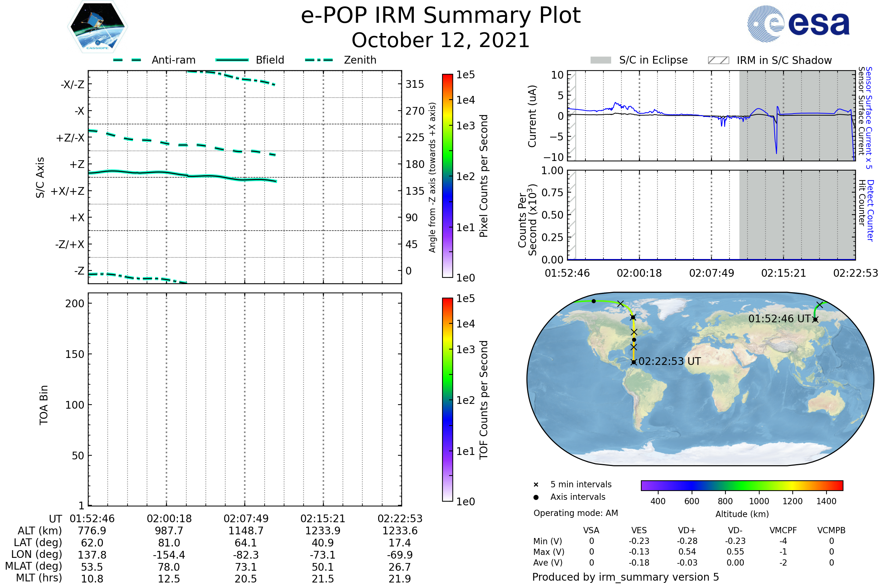882x588 pixels.
Task: Click the 01:52:46 UT map label
Action: tap(779, 319)
